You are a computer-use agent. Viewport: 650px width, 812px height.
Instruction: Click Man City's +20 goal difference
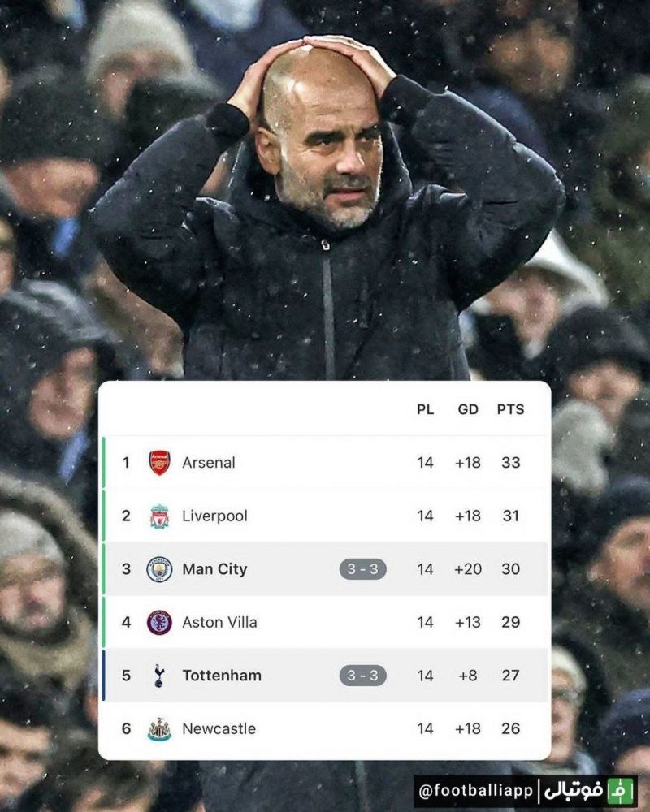[x=467, y=569]
